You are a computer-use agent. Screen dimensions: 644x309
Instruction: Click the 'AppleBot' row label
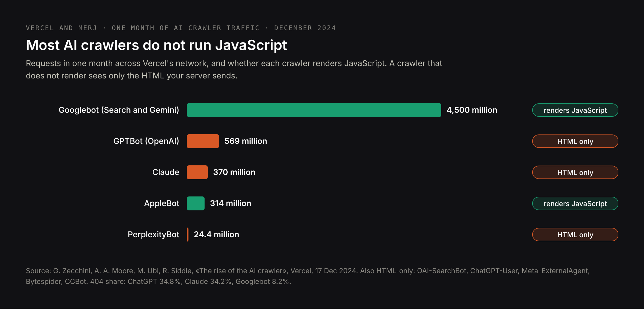click(162, 203)
